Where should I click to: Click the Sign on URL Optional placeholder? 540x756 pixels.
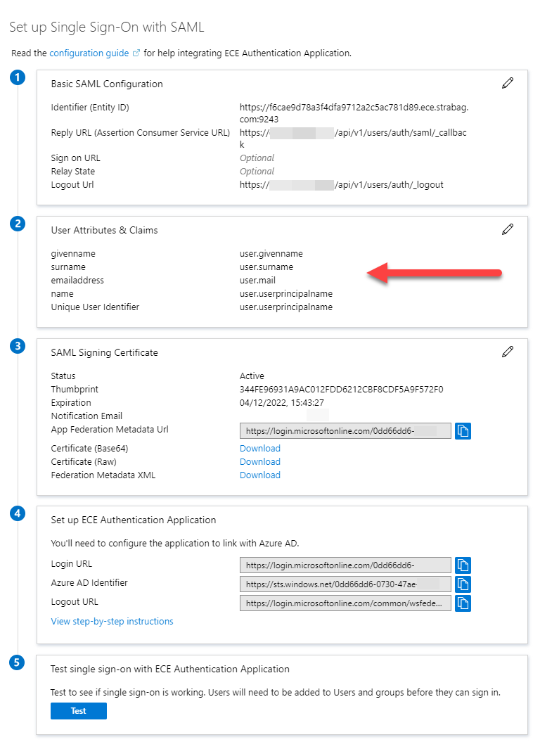257,158
